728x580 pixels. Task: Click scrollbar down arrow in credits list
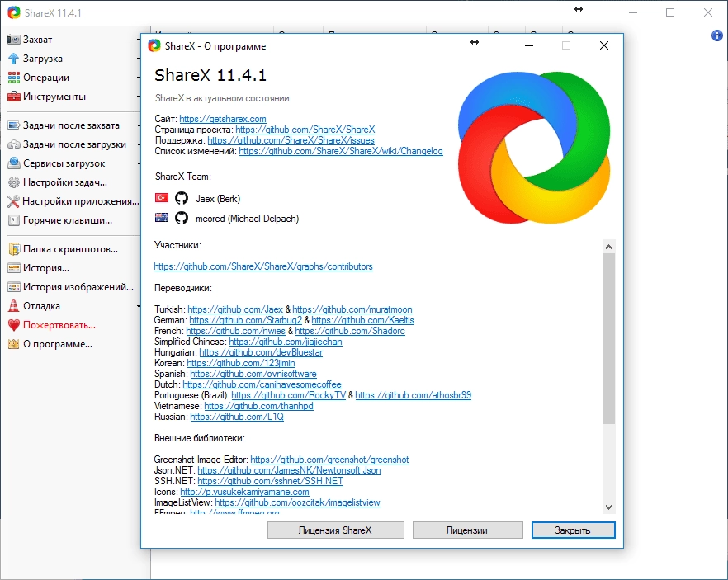point(608,507)
